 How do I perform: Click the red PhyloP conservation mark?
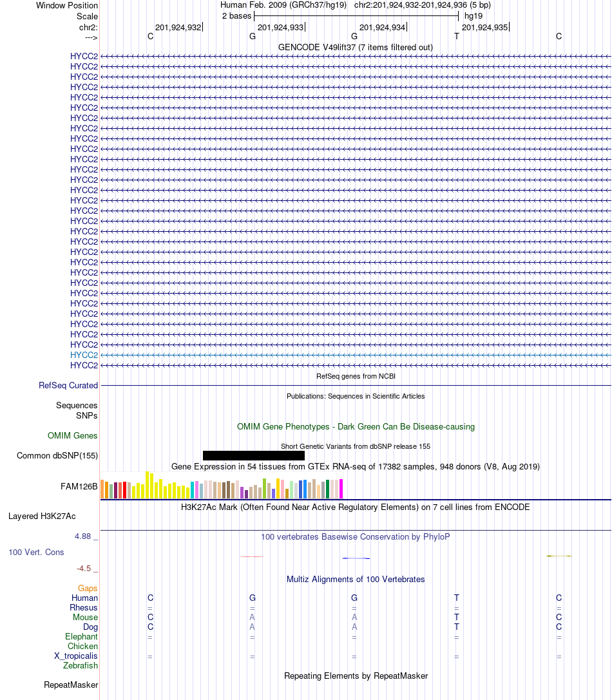point(252,556)
